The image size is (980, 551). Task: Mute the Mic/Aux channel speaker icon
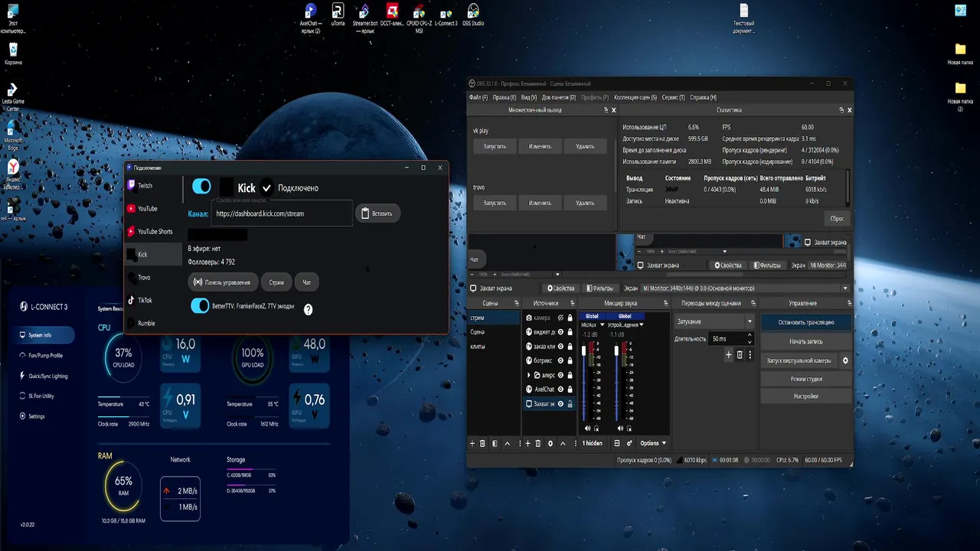[587, 429]
